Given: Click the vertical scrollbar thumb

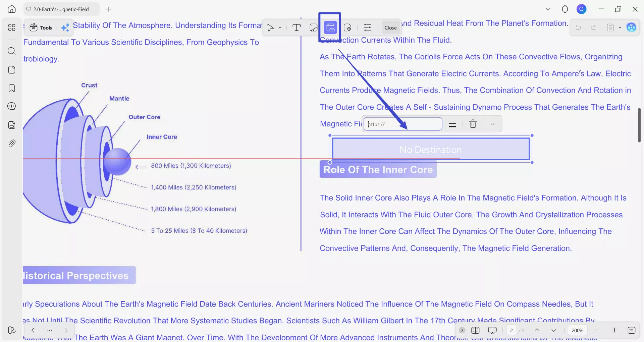Looking at the screenshot, I should [639, 125].
